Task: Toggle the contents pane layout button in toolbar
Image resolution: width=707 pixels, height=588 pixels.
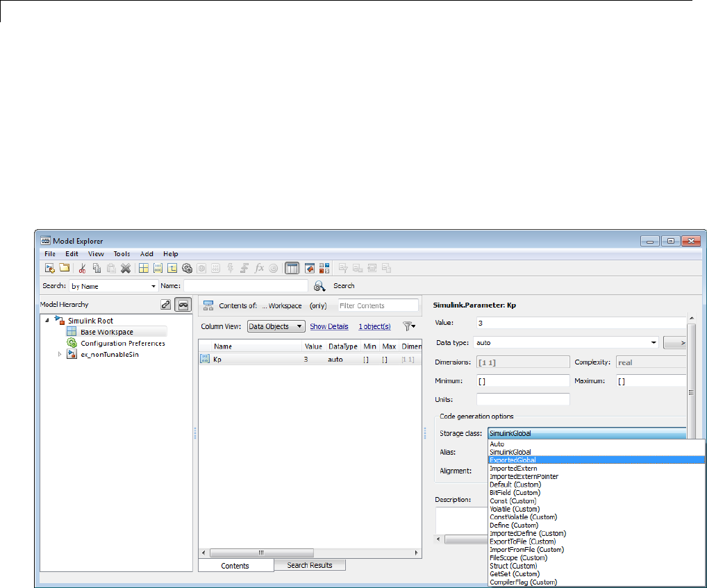Action: 292,268
